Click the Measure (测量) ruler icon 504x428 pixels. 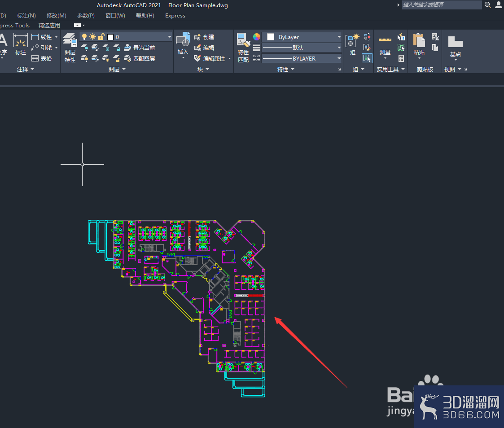385,40
